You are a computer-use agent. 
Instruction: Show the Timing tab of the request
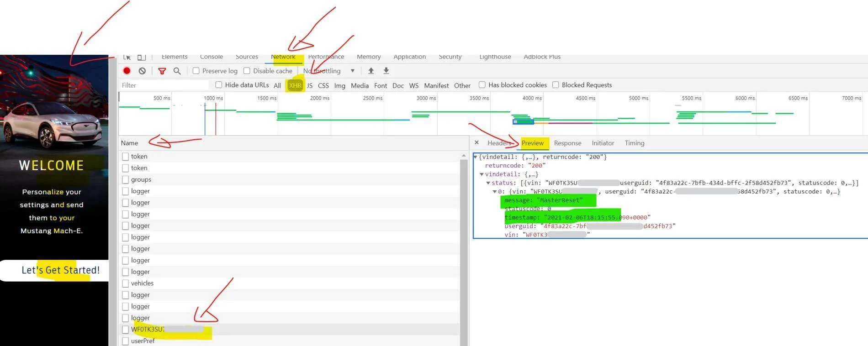point(635,143)
